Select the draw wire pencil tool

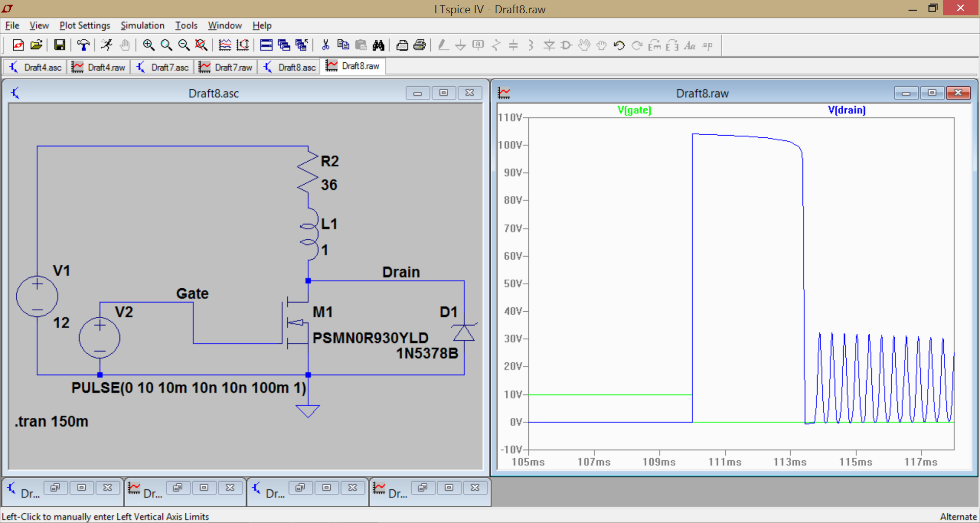[443, 45]
